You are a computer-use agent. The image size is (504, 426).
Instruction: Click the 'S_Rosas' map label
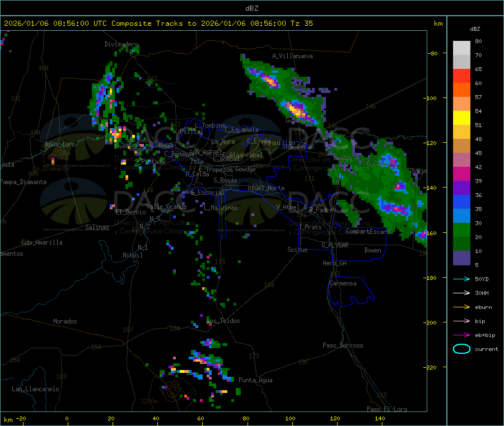pyautogui.click(x=225, y=180)
